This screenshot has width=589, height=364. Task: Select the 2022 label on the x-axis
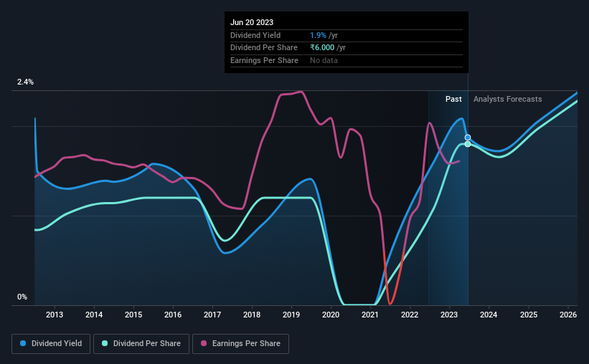coord(410,315)
